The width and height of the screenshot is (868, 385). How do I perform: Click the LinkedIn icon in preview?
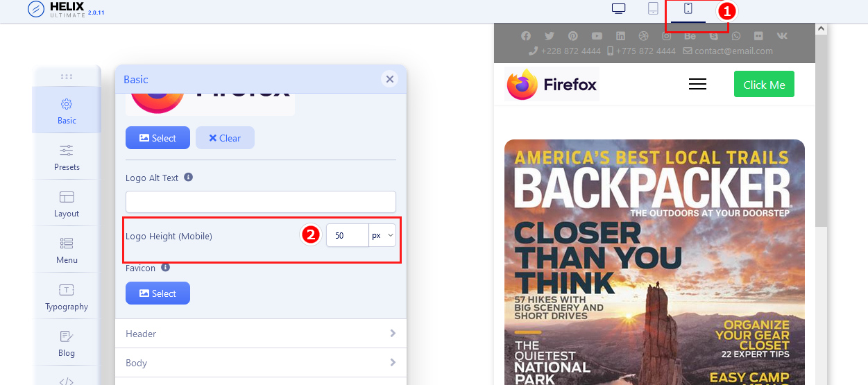pyautogui.click(x=620, y=36)
